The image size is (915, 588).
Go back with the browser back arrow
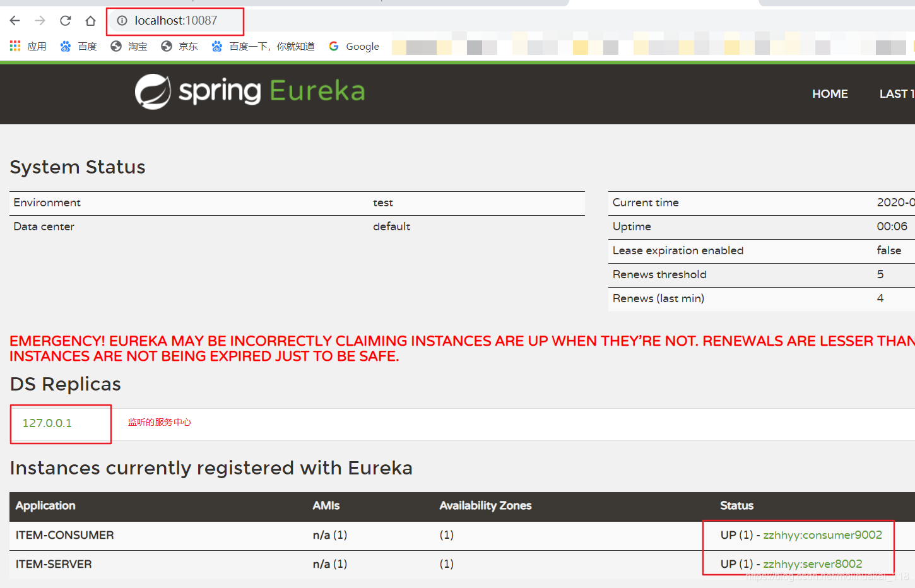point(15,21)
